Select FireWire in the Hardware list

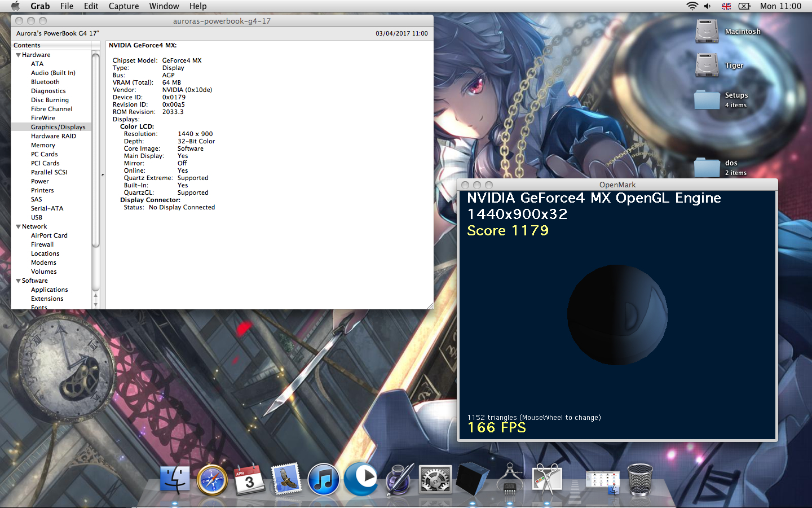click(43, 118)
